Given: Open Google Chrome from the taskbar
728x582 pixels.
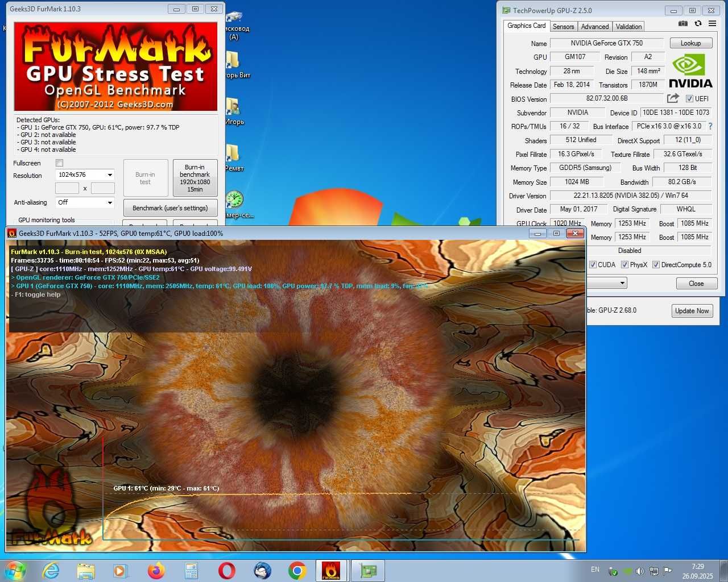Looking at the screenshot, I should (297, 571).
